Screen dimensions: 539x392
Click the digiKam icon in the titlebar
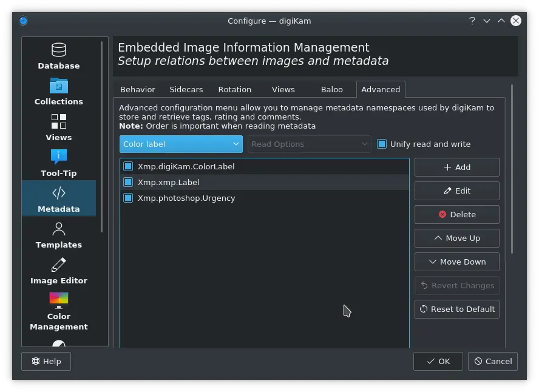pyautogui.click(x=22, y=21)
